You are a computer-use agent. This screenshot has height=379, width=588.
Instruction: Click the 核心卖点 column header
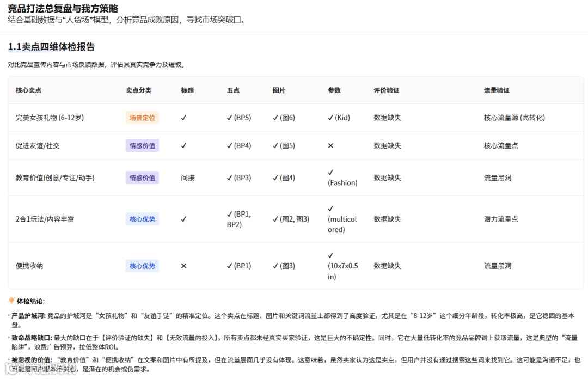28,90
